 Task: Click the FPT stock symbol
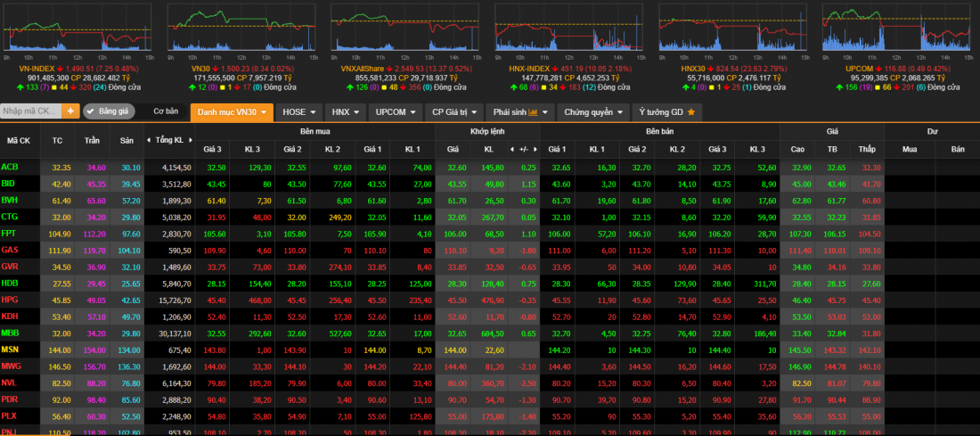10,232
